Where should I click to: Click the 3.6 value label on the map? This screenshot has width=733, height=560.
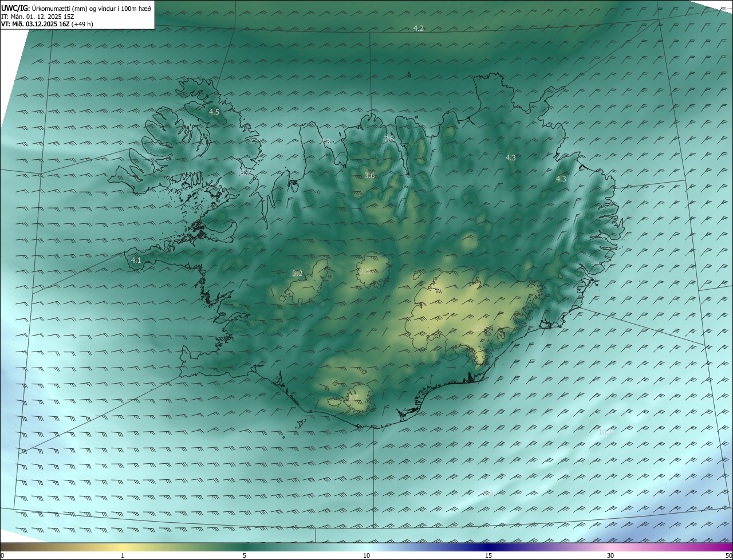pyautogui.click(x=369, y=176)
